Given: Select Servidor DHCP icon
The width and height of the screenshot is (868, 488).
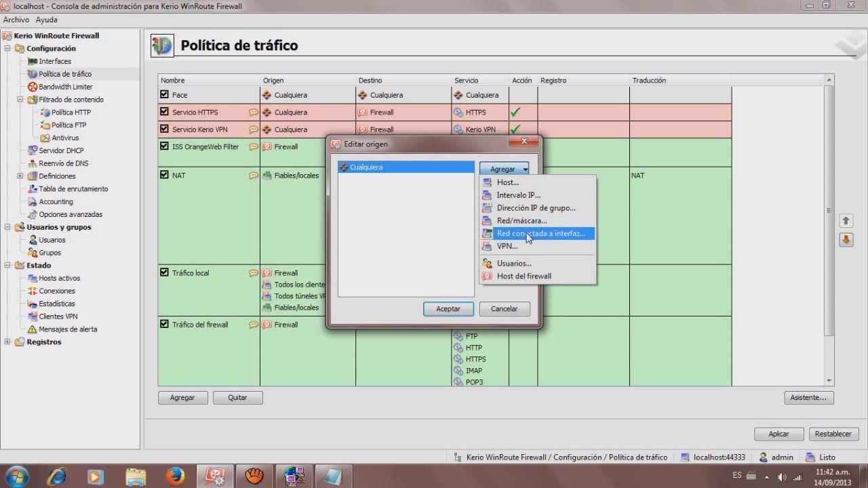Looking at the screenshot, I should [33, 150].
